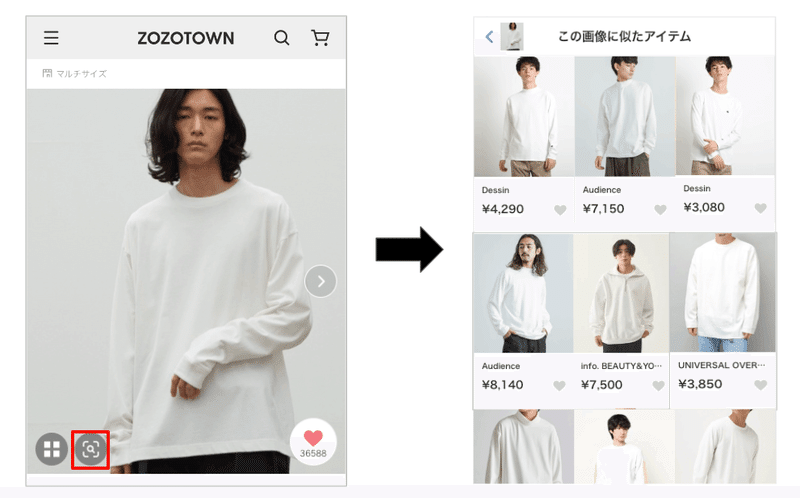Like the Audience ¥8,140 item
Image resolution: width=800 pixels, height=498 pixels.
pos(559,385)
